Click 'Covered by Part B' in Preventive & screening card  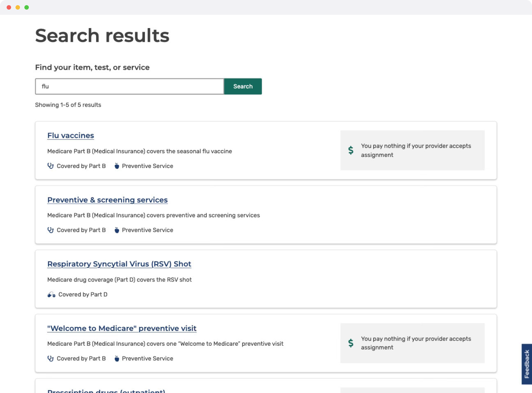(81, 230)
